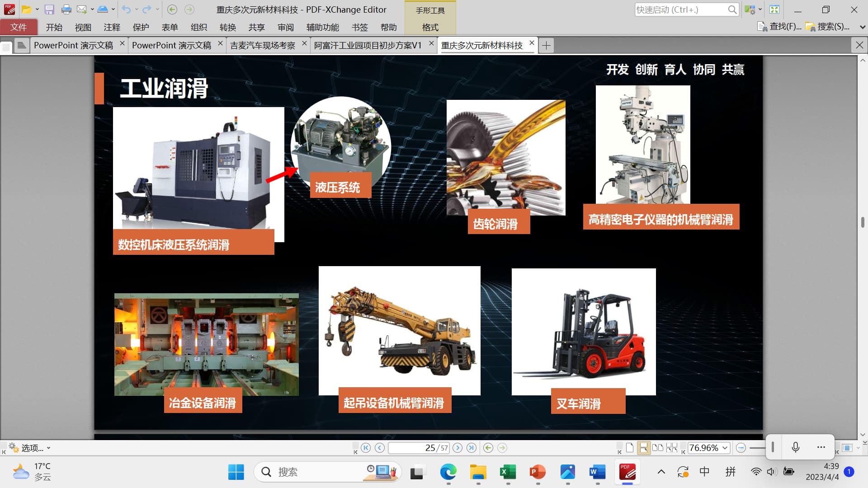
Task: Jump to last page button
Action: click(x=472, y=448)
